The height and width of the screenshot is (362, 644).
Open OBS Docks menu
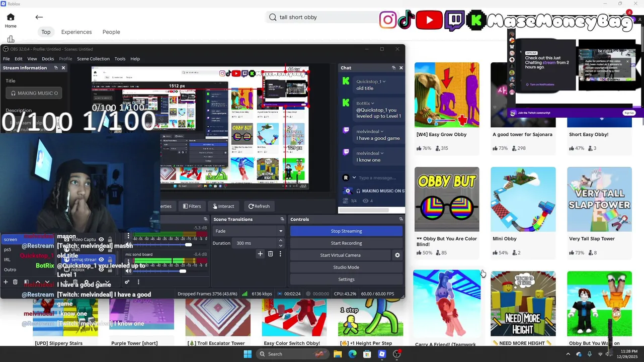coord(48,59)
